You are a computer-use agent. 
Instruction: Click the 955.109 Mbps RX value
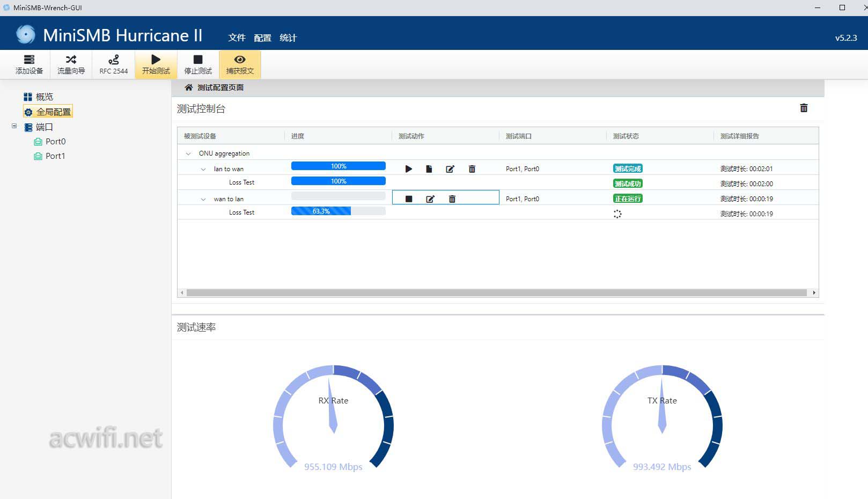tap(333, 467)
